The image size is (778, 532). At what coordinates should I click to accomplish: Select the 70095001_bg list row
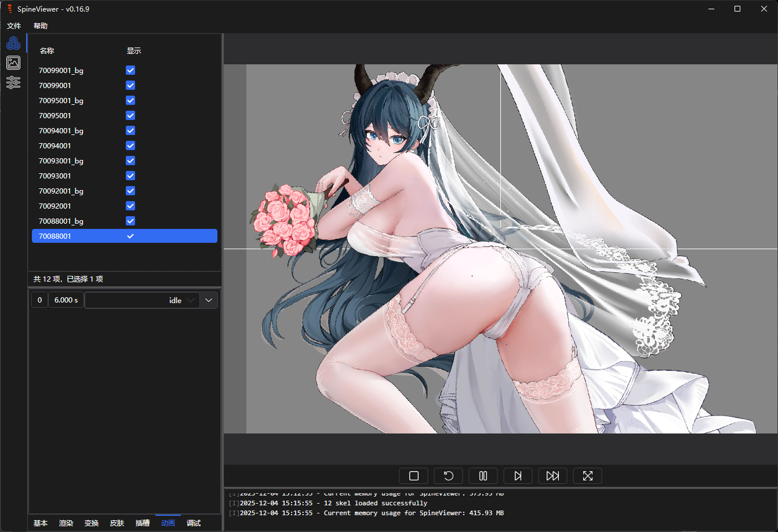[x=125, y=100]
